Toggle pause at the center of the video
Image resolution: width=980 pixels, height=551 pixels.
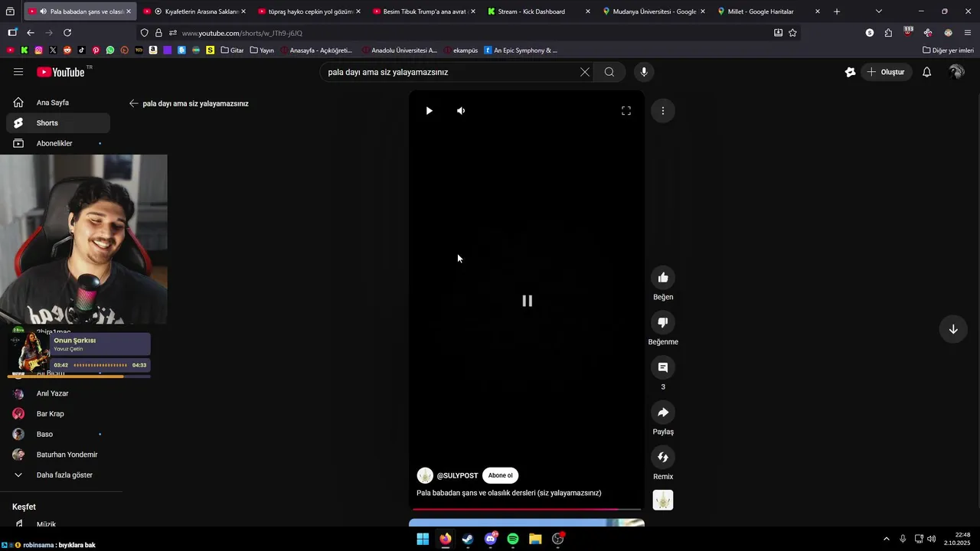[527, 301]
